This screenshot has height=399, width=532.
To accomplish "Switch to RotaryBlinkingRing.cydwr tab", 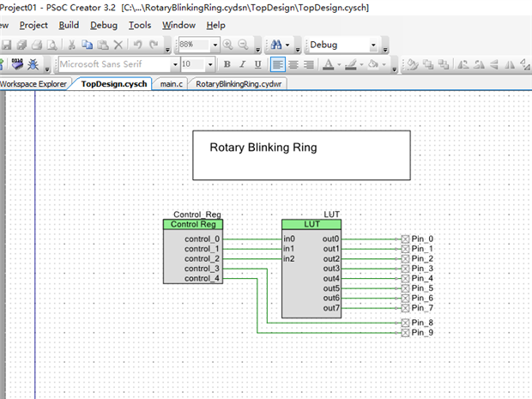I will [x=239, y=84].
